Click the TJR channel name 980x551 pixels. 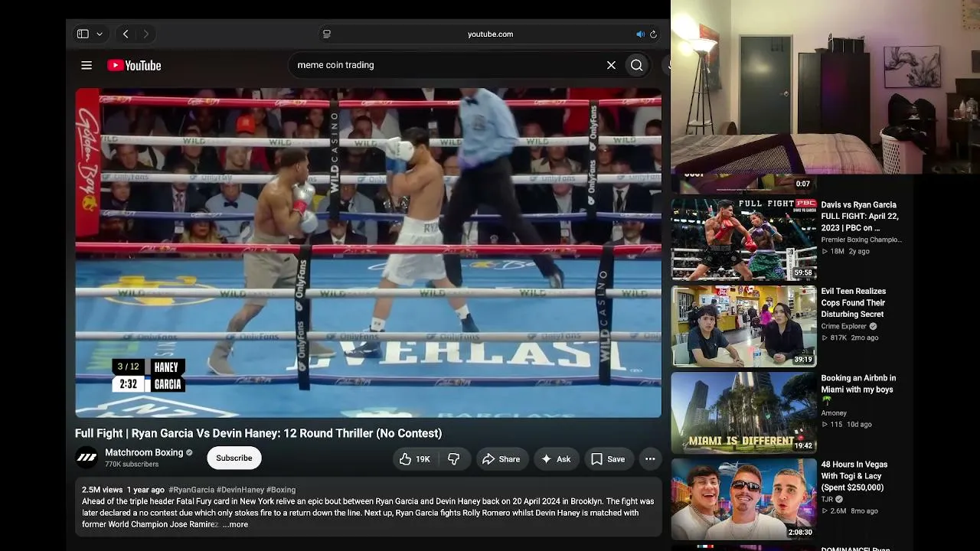coord(827,499)
